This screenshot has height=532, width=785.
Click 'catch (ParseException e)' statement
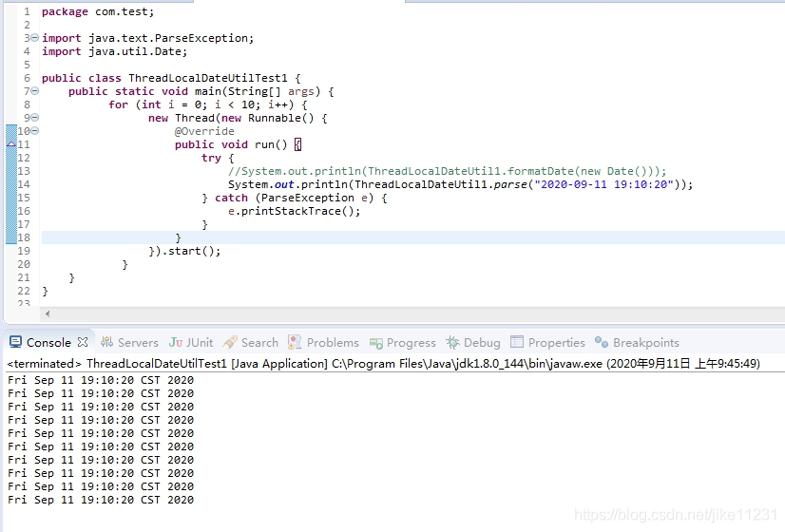click(295, 198)
